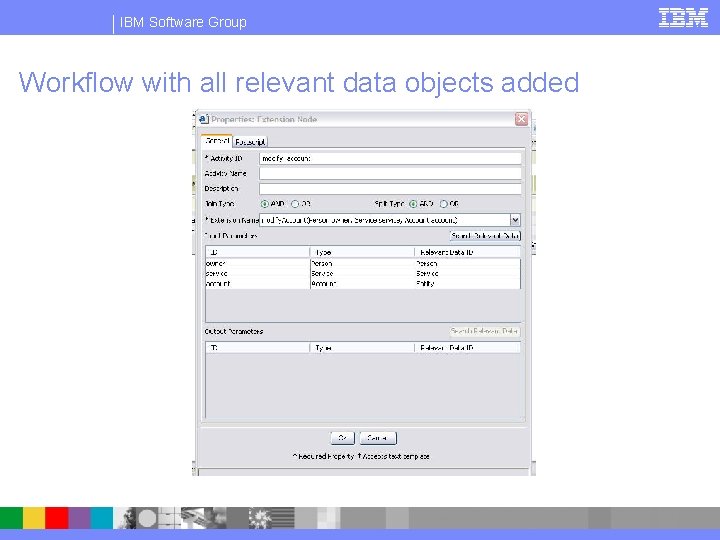
Task: Click the Cancel button
Action: tap(378, 438)
